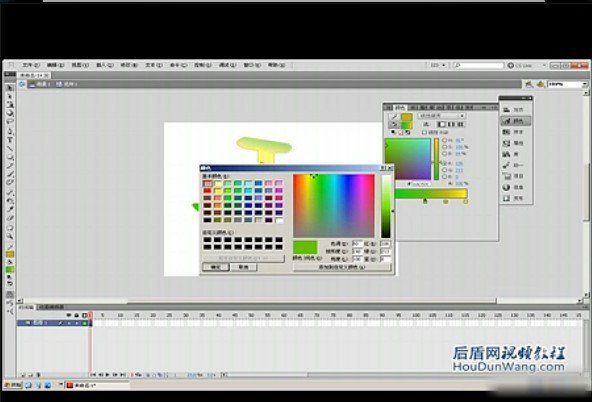Click the rainbow color spectrum field

pyautogui.click(x=334, y=206)
